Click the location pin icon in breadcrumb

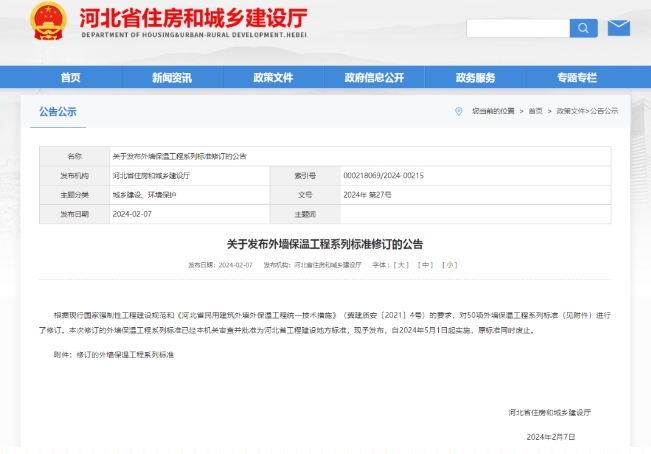tap(459, 111)
